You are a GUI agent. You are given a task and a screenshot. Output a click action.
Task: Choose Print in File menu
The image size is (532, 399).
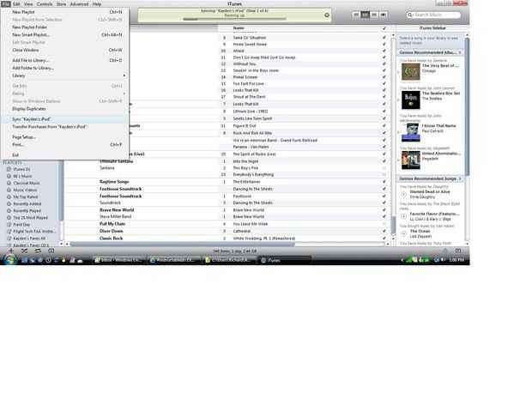pos(66,144)
